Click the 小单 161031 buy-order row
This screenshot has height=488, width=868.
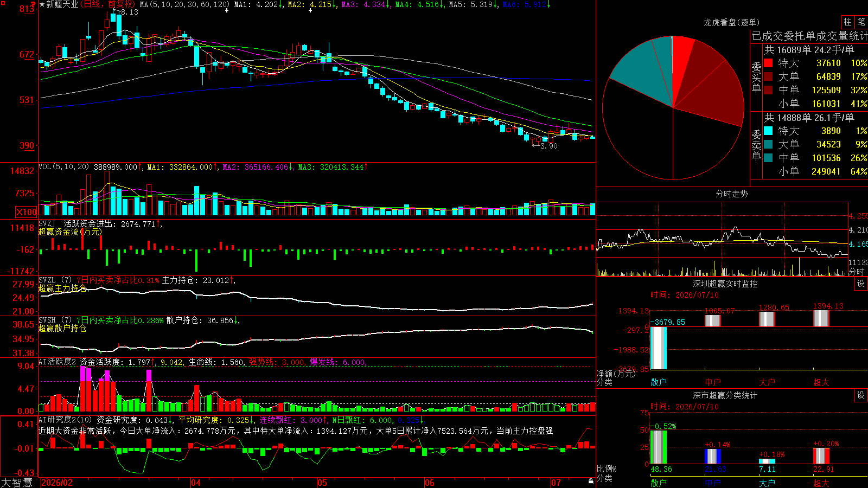click(x=816, y=104)
